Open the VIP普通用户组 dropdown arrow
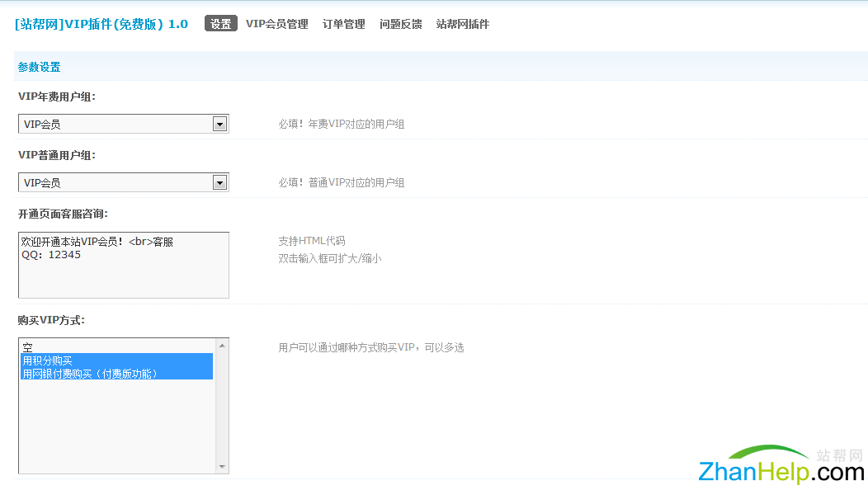The height and width of the screenshot is (490, 868). click(219, 182)
